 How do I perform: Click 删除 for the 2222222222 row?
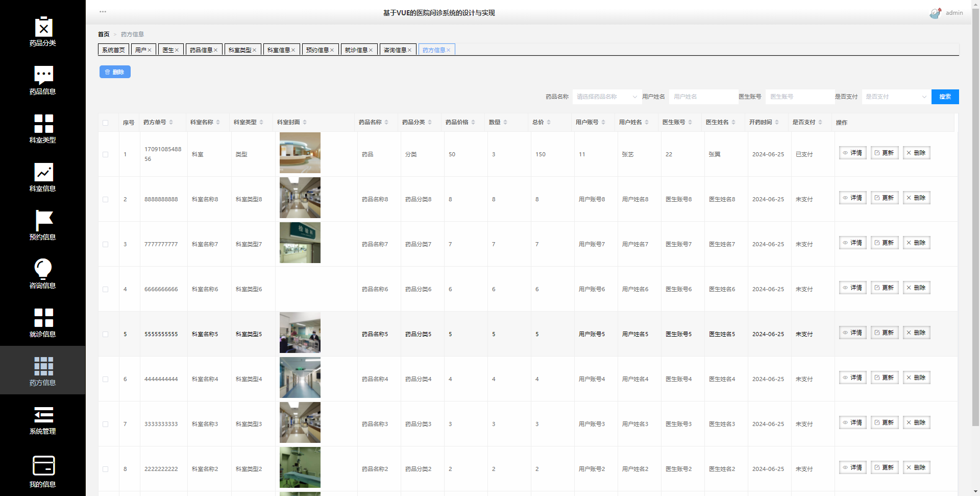916,467
